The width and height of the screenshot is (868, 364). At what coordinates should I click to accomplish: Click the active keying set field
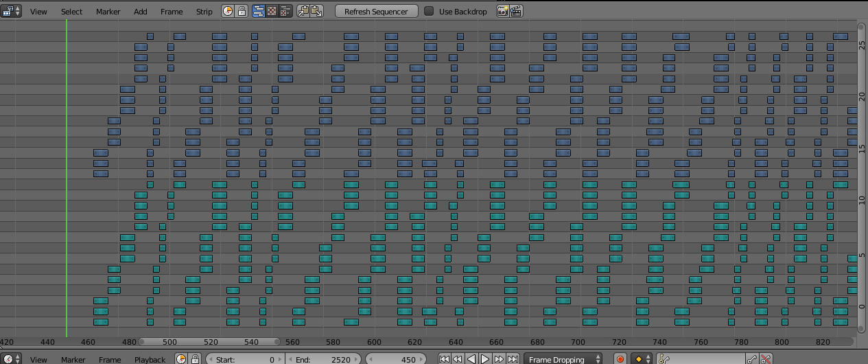(701, 359)
